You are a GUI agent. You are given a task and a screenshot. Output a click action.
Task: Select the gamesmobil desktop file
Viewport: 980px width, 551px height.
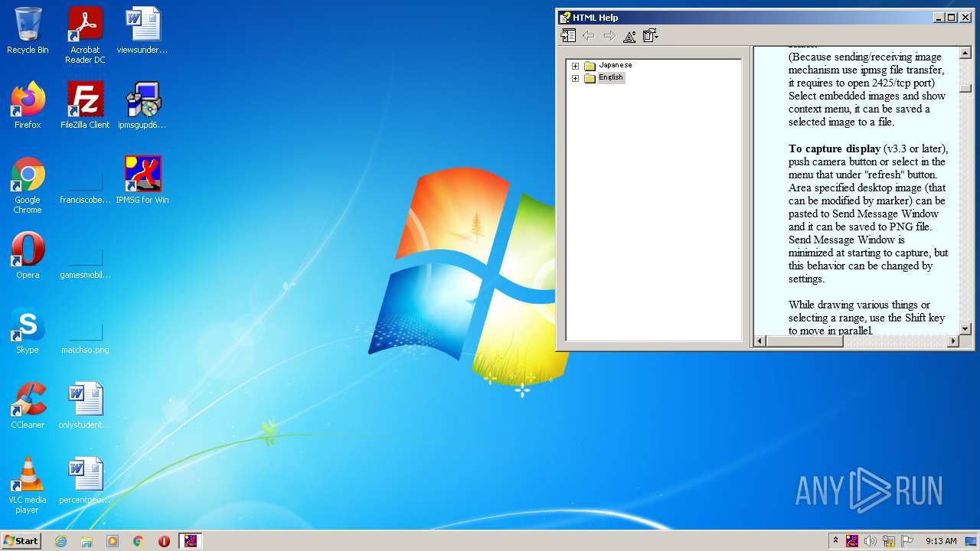point(85,260)
